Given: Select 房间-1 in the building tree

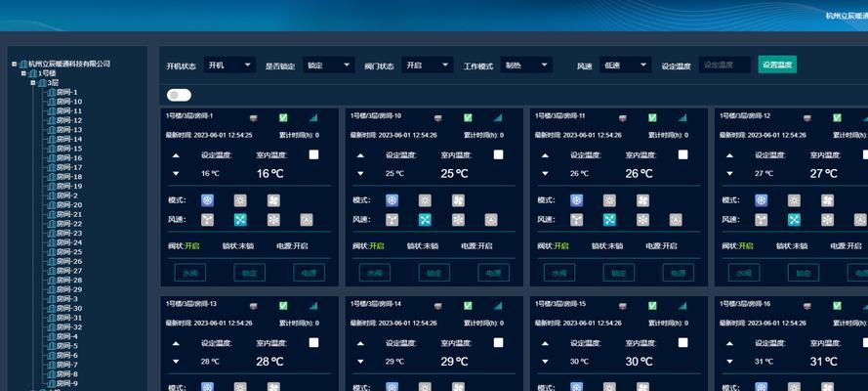Looking at the screenshot, I should [x=67, y=93].
